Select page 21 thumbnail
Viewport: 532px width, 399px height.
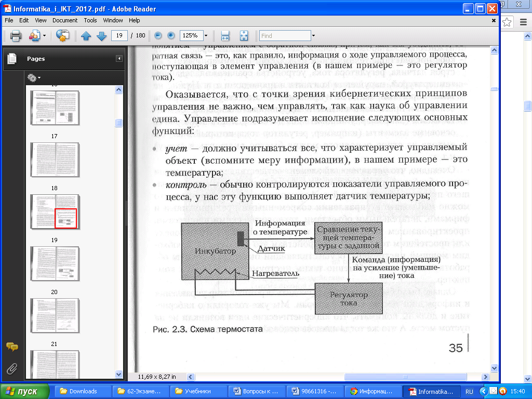click(55, 315)
